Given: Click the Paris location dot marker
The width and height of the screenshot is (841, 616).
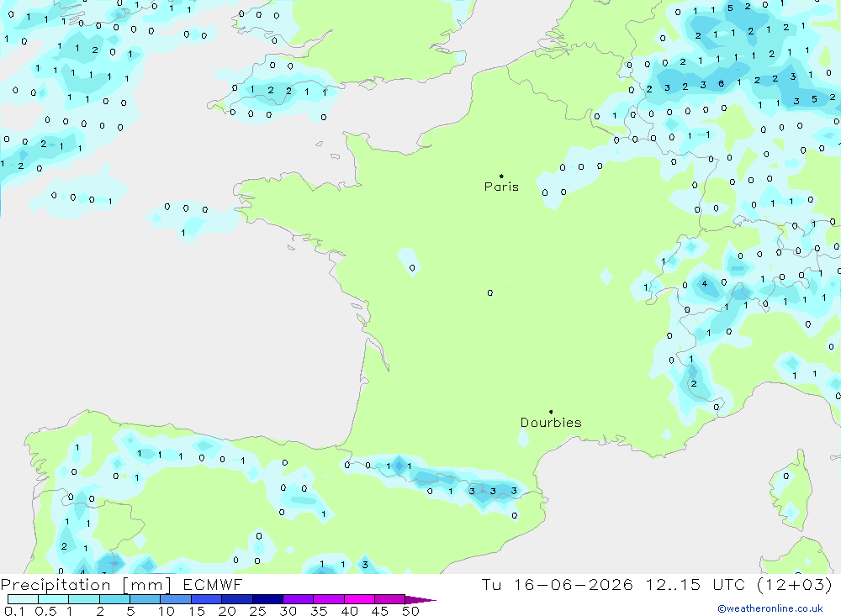Looking at the screenshot, I should pos(501,176).
